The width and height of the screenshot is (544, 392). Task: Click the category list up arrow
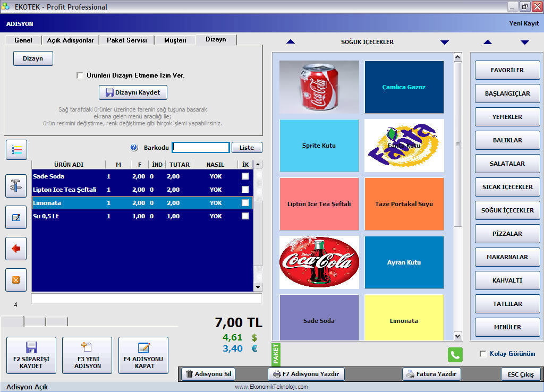(488, 42)
